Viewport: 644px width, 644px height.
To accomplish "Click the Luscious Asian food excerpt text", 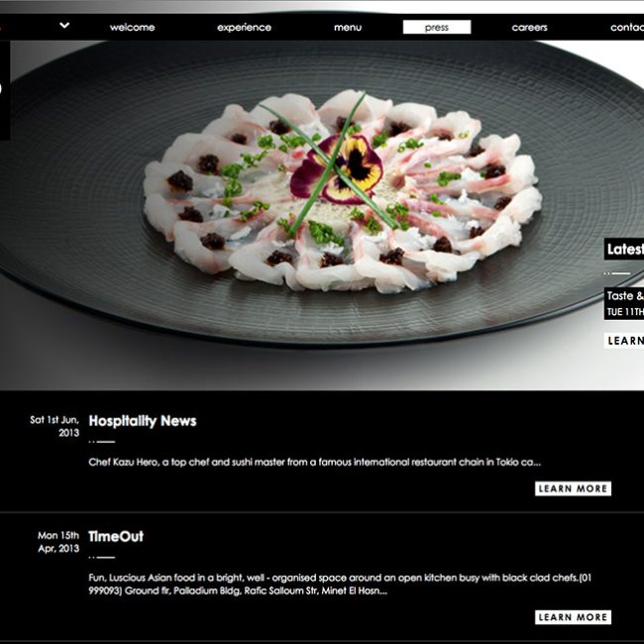I will [340, 584].
